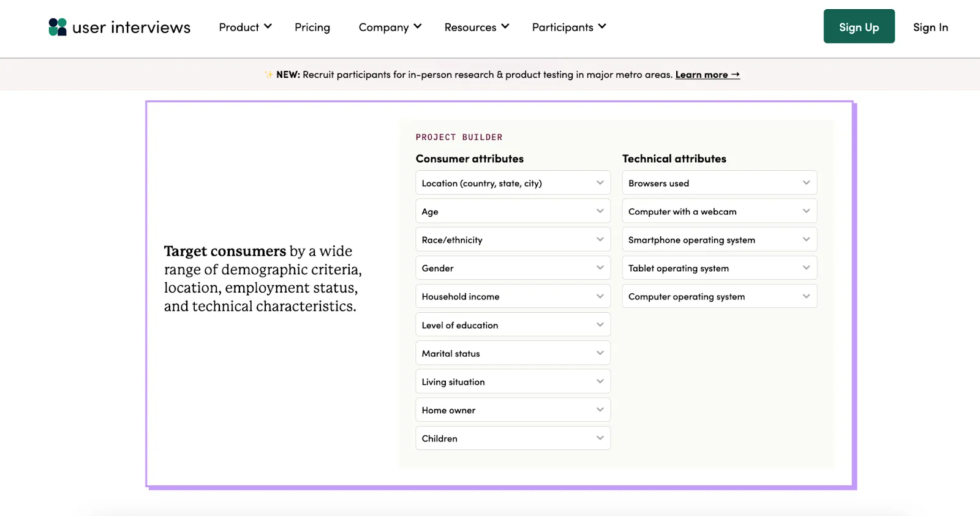980x516 pixels.
Task: Expand the Marital status dropdown
Action: click(513, 353)
